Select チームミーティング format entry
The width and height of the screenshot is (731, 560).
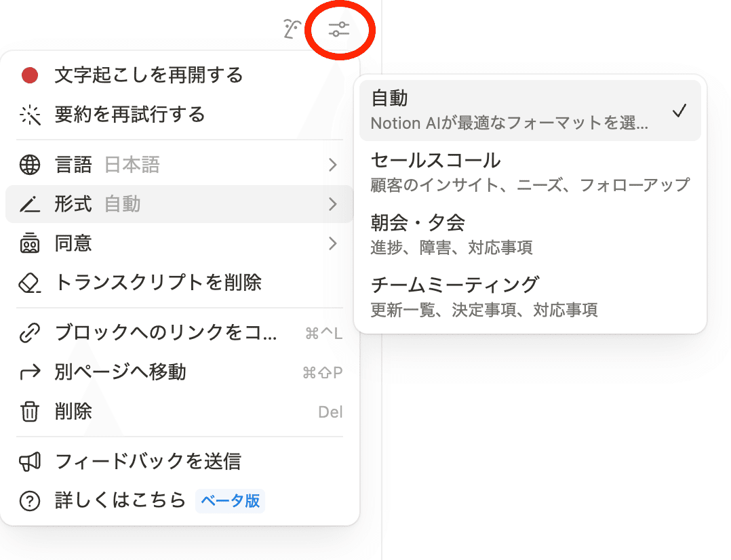(530, 296)
